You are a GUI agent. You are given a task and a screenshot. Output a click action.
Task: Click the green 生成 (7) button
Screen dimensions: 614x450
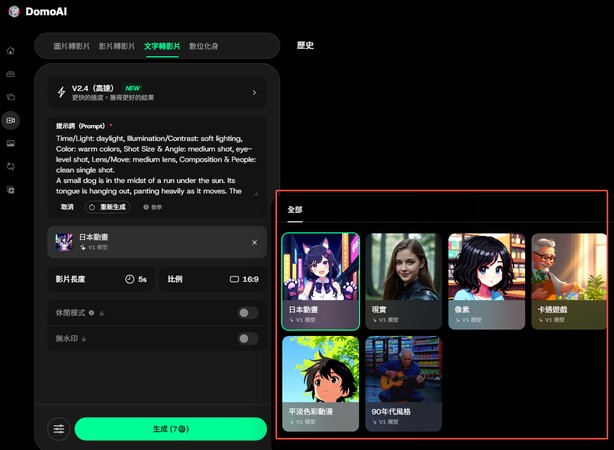click(x=171, y=429)
